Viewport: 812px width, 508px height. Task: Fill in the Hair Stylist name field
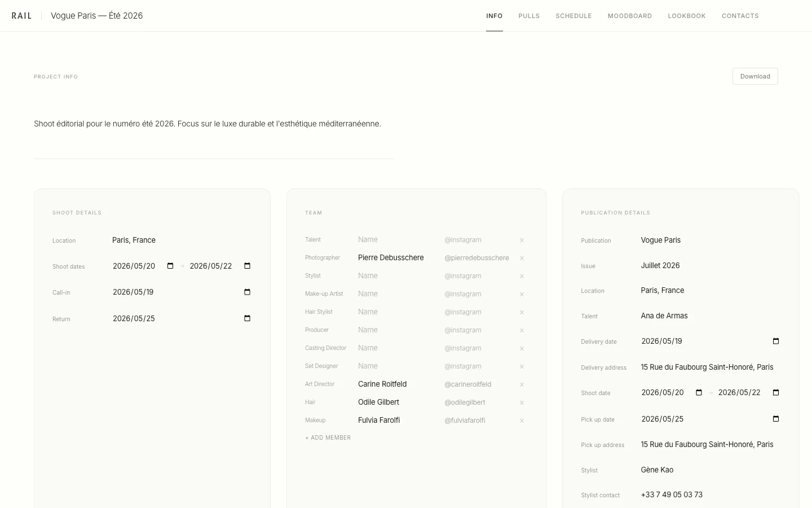pyautogui.click(x=397, y=312)
